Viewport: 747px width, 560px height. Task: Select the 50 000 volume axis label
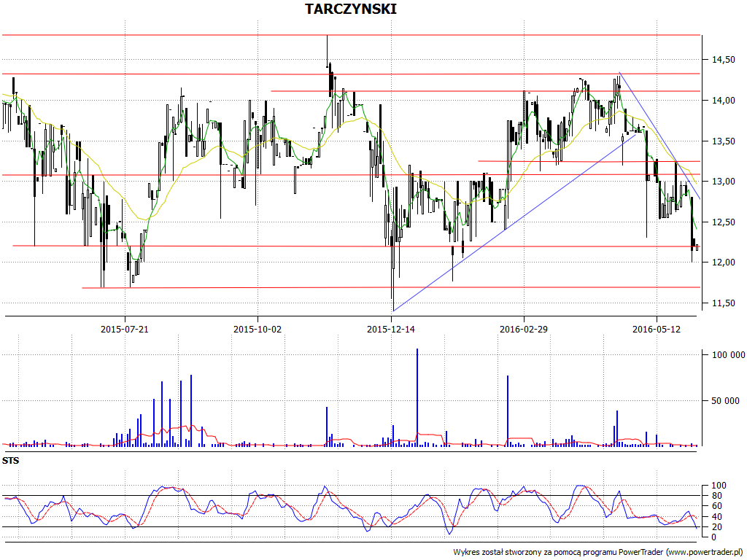(x=726, y=401)
